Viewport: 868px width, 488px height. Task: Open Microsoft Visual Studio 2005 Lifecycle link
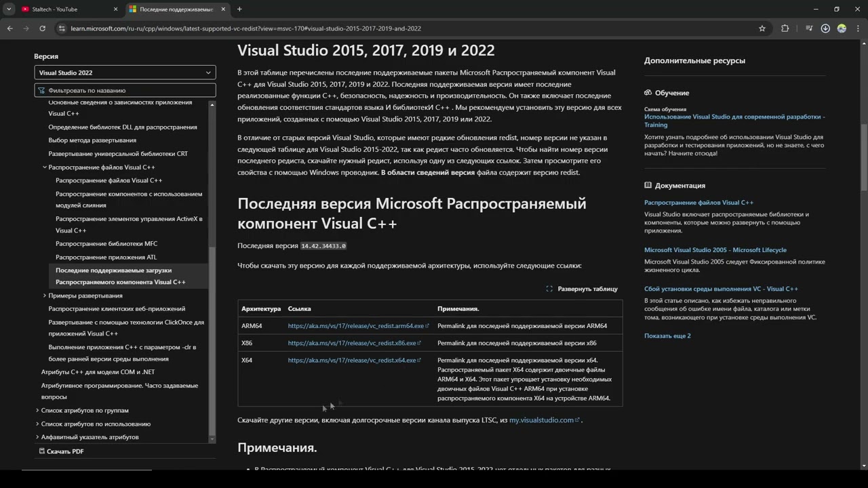coord(715,250)
